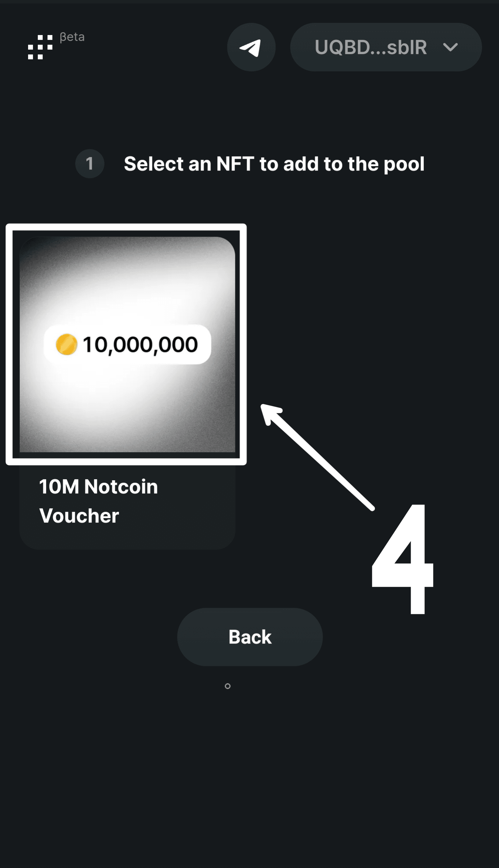Click the white arrow annotation

coord(317,457)
